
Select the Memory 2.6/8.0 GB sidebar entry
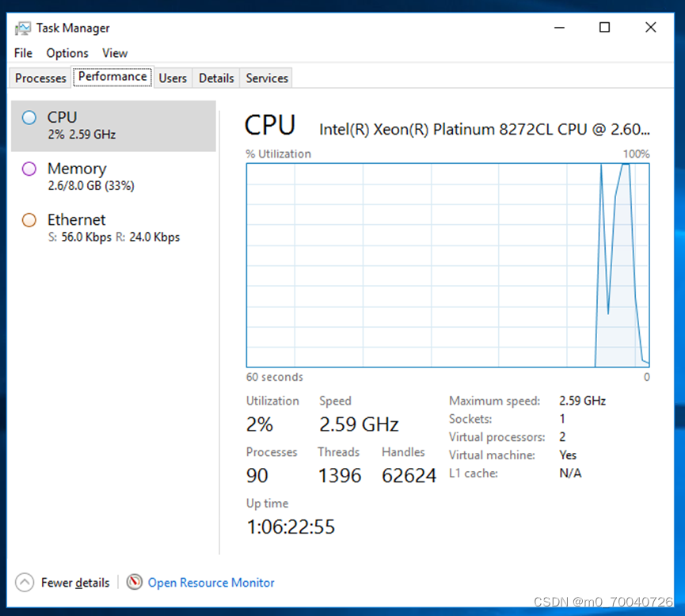pos(113,177)
